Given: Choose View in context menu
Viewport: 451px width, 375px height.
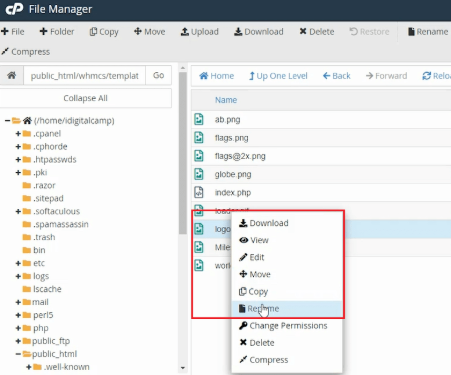Looking at the screenshot, I should click(x=287, y=240).
